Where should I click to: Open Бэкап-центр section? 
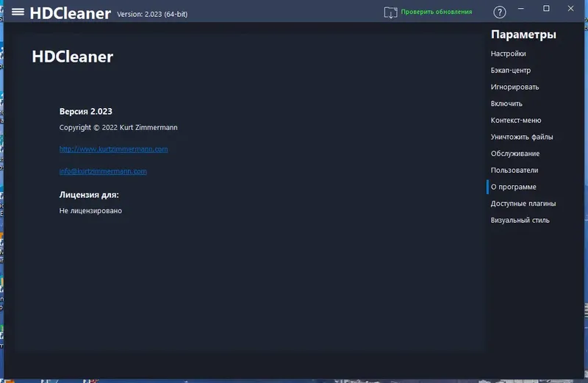510,70
